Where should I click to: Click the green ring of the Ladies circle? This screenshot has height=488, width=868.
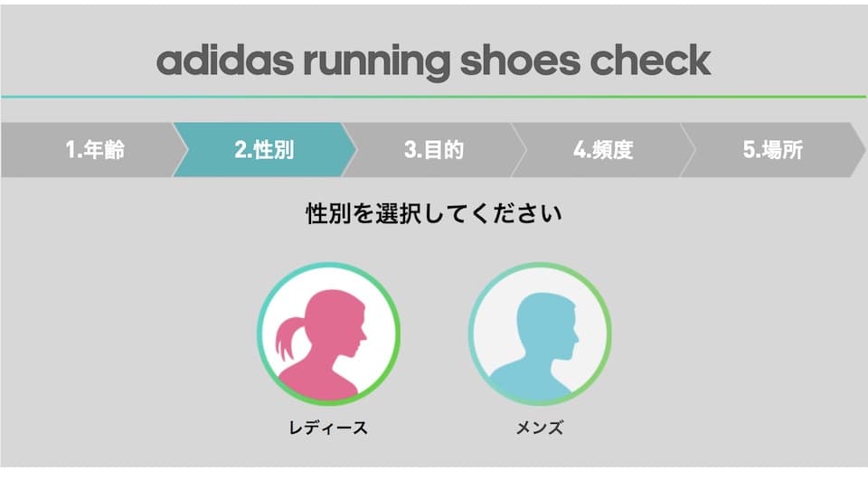396,333
